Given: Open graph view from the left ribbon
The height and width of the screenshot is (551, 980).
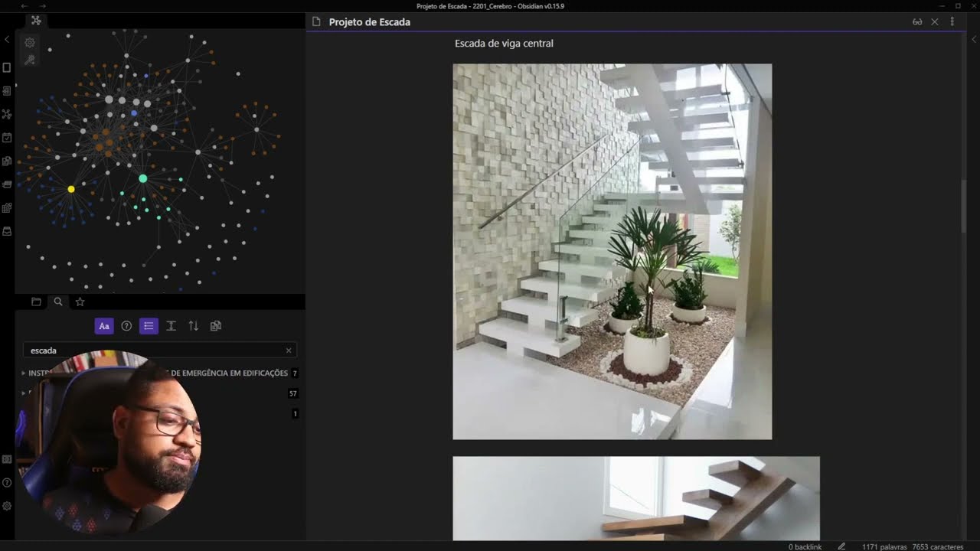Looking at the screenshot, I should click(7, 114).
